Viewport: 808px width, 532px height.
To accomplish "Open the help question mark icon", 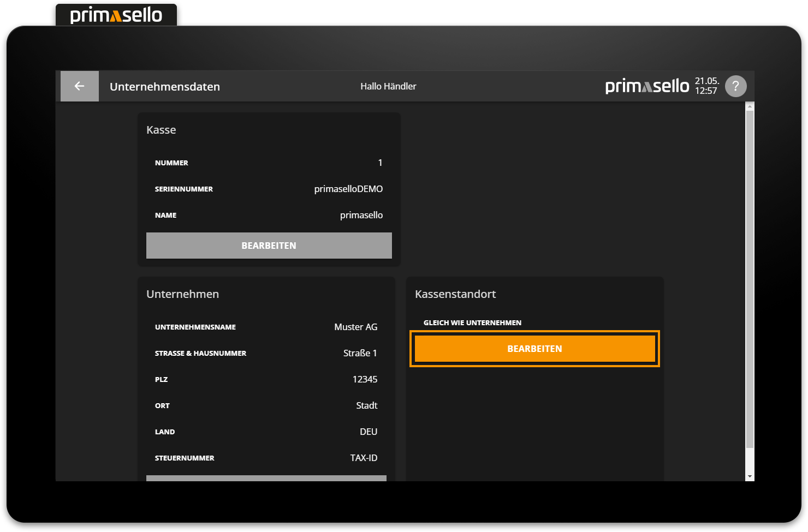I will pyautogui.click(x=735, y=86).
